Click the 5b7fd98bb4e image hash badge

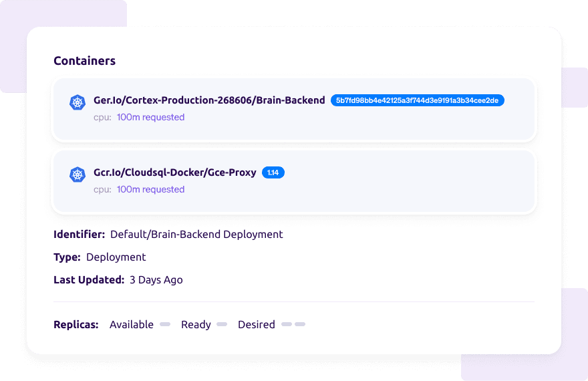pos(418,100)
